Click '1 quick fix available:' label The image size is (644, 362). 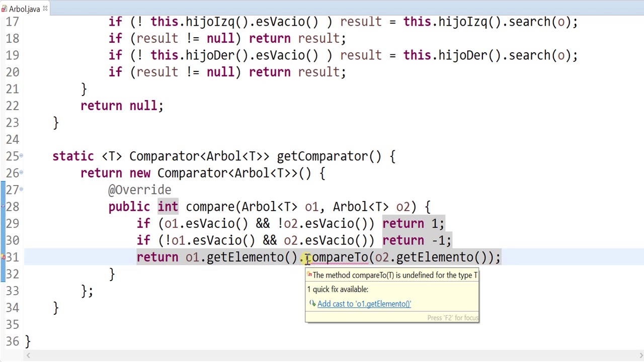tap(338, 289)
